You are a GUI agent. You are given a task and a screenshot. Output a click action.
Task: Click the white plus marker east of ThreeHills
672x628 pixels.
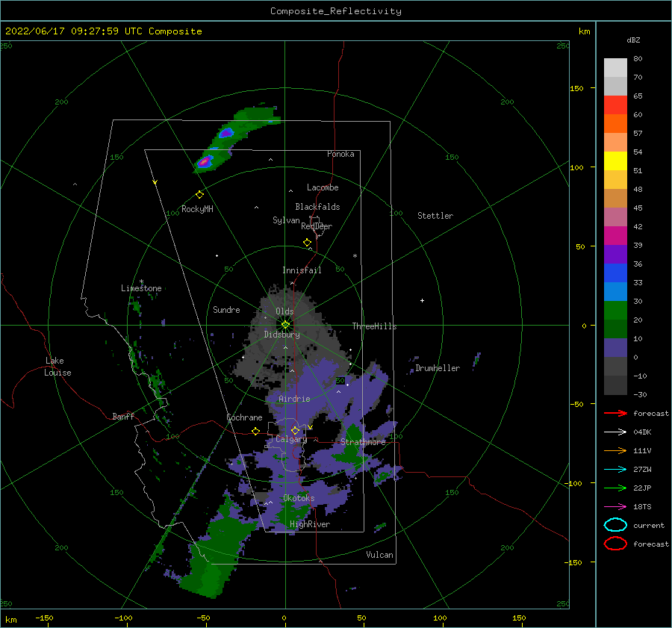422,300
